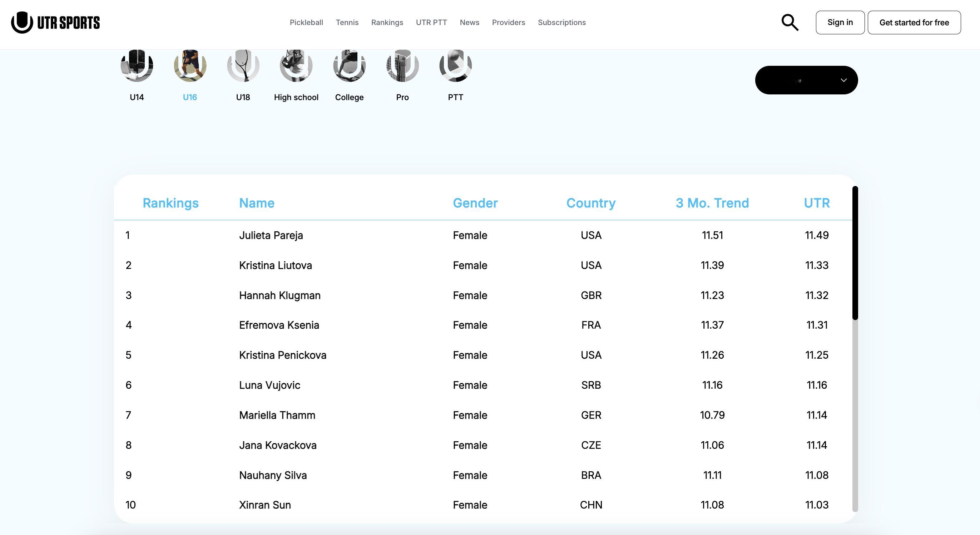Open the Rankings nav menu

click(x=387, y=23)
